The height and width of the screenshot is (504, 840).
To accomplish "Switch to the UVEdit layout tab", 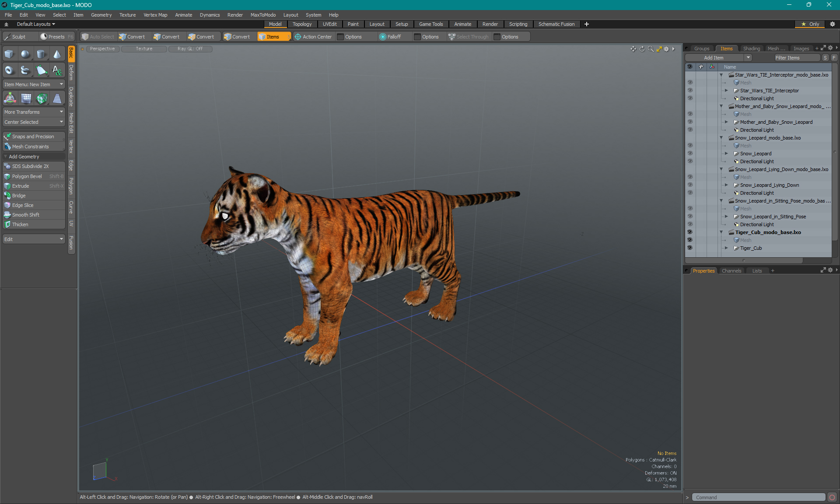I will click(x=329, y=24).
